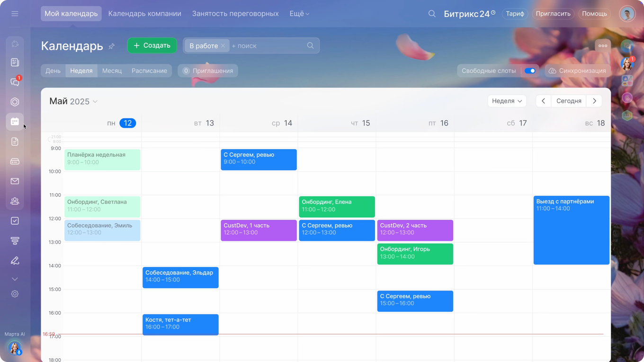Viewport: 644px width, 362px height.
Task: Expand the Май 2025 month picker
Action: pyautogui.click(x=95, y=102)
